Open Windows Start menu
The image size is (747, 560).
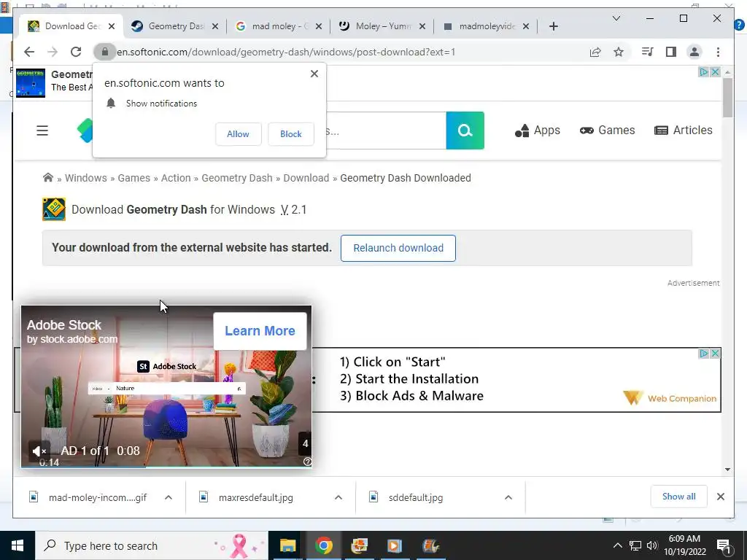pyautogui.click(x=18, y=545)
